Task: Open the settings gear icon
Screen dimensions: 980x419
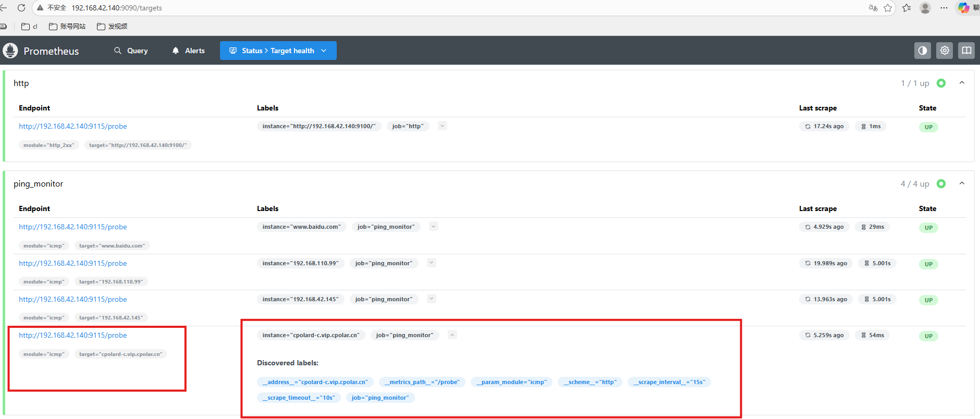Action: [944, 51]
